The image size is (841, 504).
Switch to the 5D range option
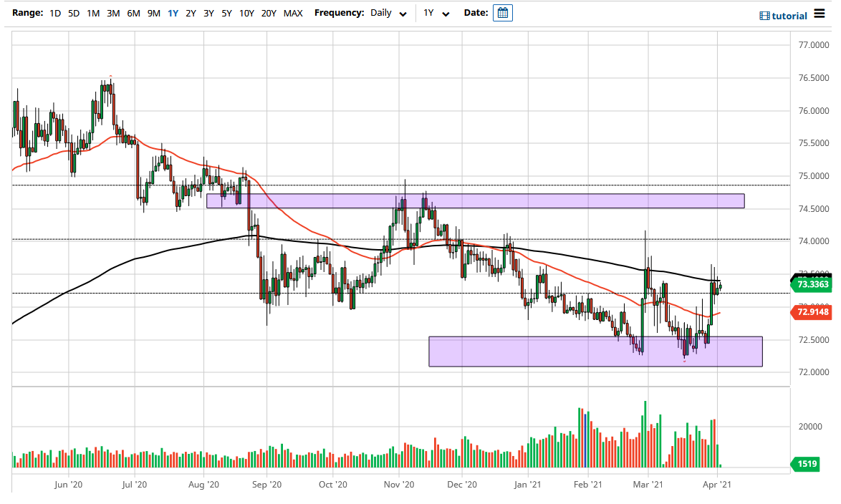[74, 13]
